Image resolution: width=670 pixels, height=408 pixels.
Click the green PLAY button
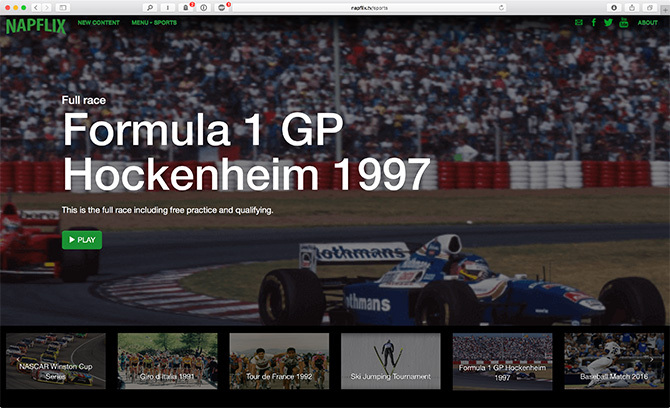[x=82, y=240]
